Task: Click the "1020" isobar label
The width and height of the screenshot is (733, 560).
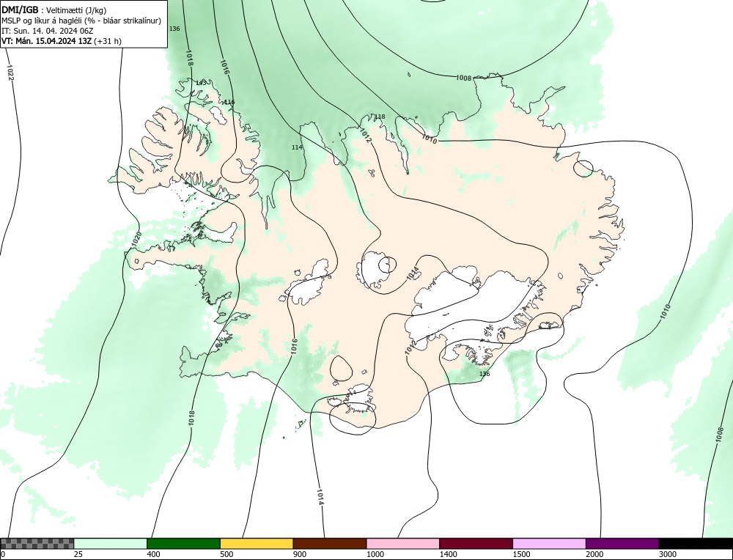Action: pyautogui.click(x=136, y=240)
